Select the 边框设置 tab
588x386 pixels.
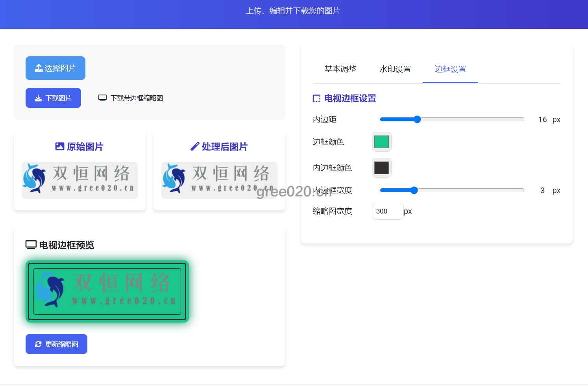coord(450,69)
